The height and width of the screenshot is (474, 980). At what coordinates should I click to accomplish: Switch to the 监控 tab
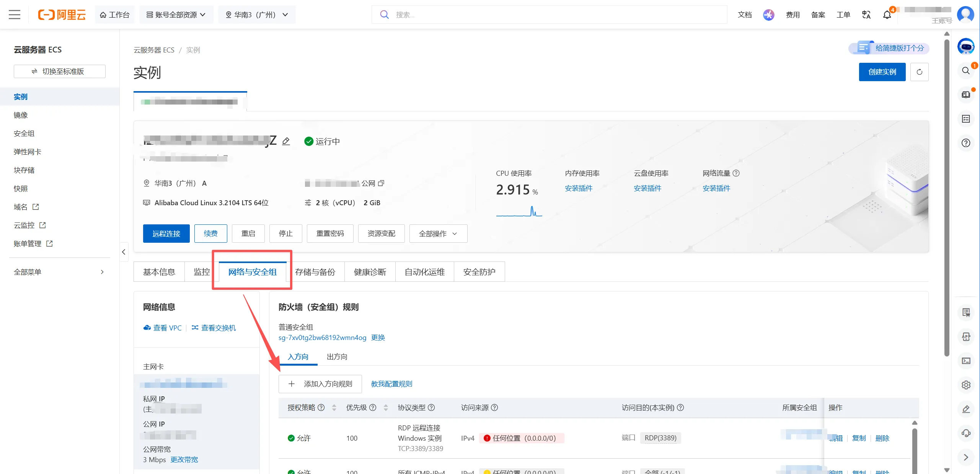(x=202, y=272)
